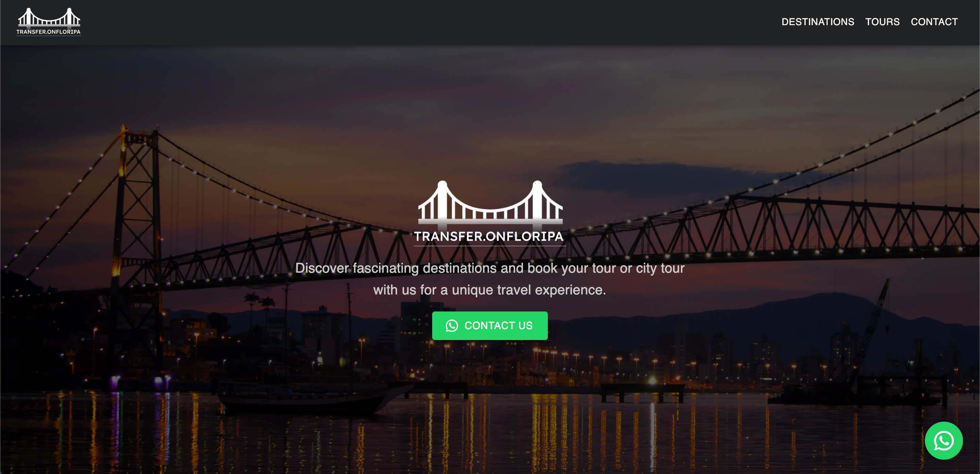980x474 pixels.
Task: Click the green Contact Us button
Action: point(490,326)
